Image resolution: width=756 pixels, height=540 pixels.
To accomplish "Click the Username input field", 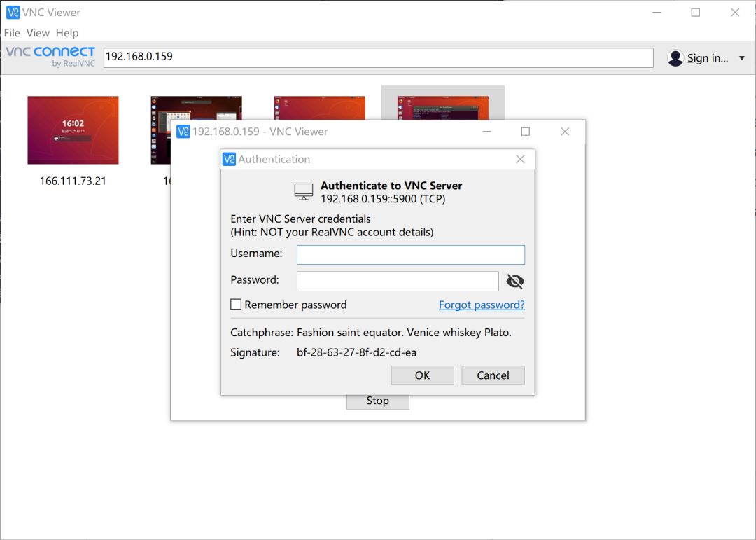I will pos(411,255).
